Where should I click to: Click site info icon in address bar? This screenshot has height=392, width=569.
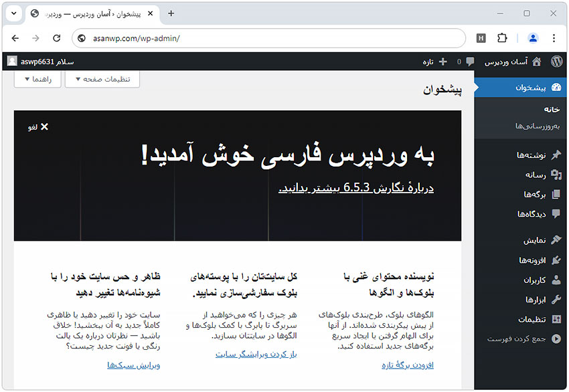click(82, 38)
